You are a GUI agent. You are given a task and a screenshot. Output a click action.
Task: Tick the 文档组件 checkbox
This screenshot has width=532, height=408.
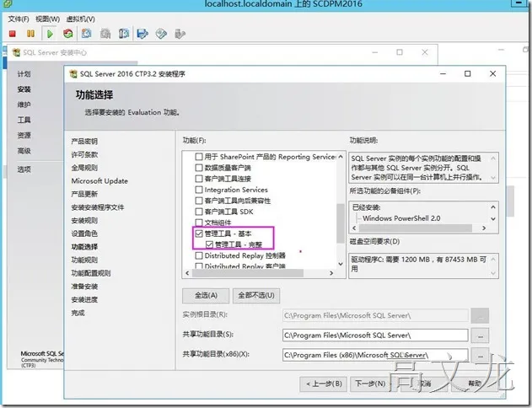(199, 223)
